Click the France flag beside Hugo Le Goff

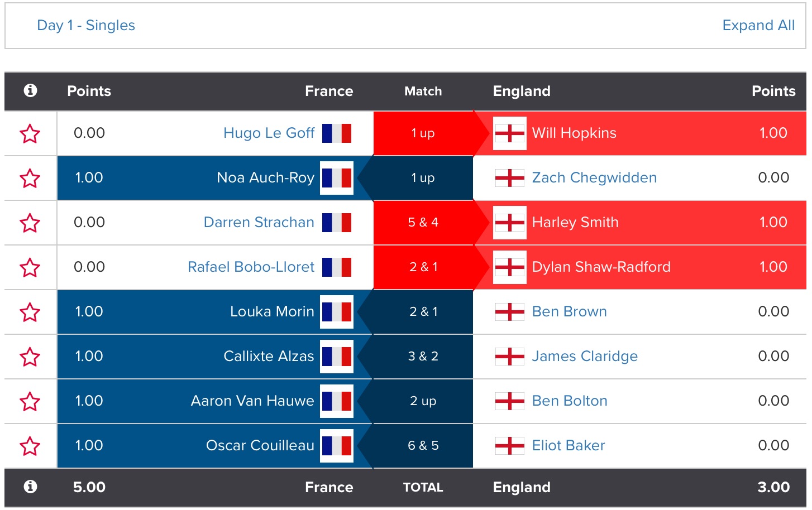337,133
